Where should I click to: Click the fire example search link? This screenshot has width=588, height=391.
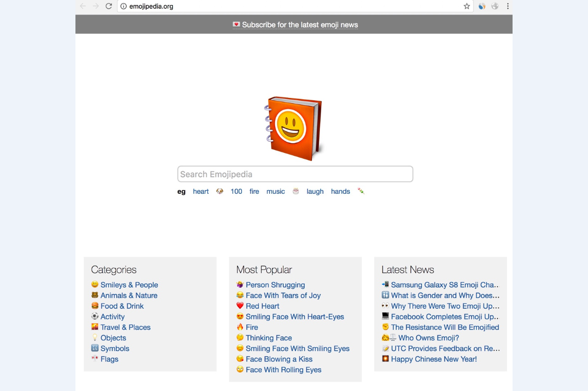(x=254, y=191)
